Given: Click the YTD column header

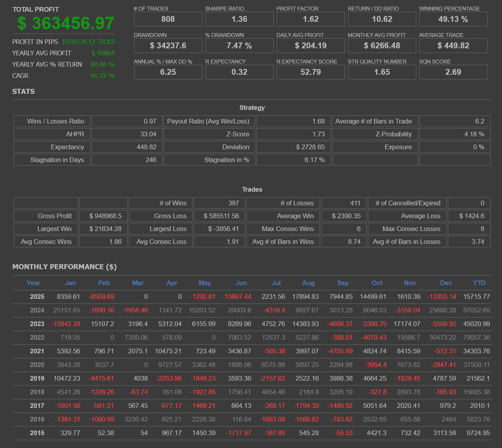Looking at the screenshot, I should click(479, 283).
